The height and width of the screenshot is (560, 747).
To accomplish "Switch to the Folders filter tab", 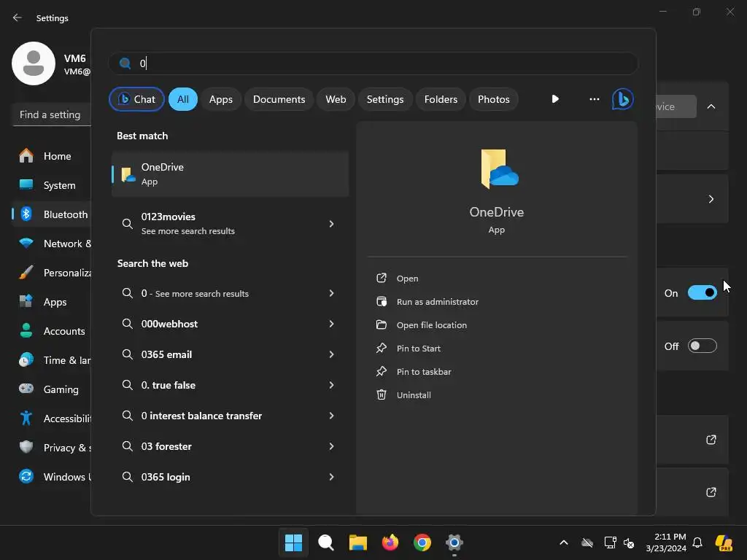I will pyautogui.click(x=441, y=99).
